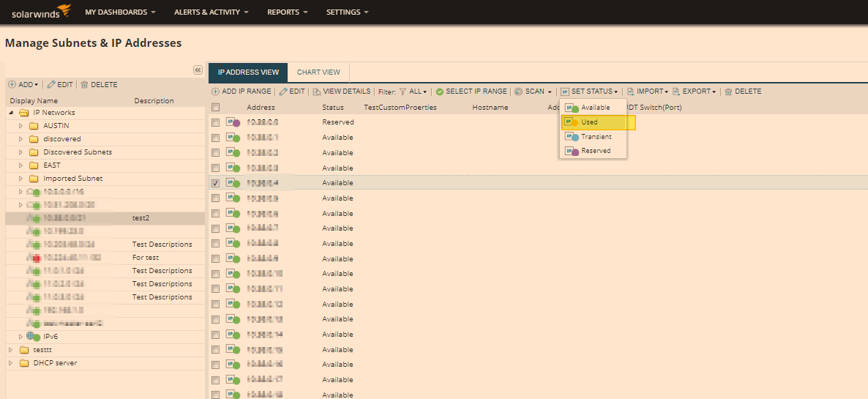The image size is (868, 399).
Task: Select the Imported Subnet folder icon
Action: pyautogui.click(x=34, y=179)
